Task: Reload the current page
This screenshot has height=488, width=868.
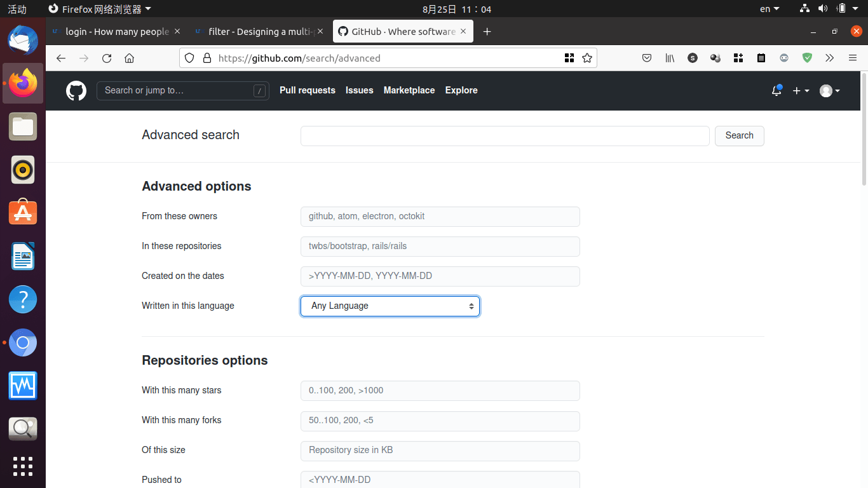Action: (106, 58)
